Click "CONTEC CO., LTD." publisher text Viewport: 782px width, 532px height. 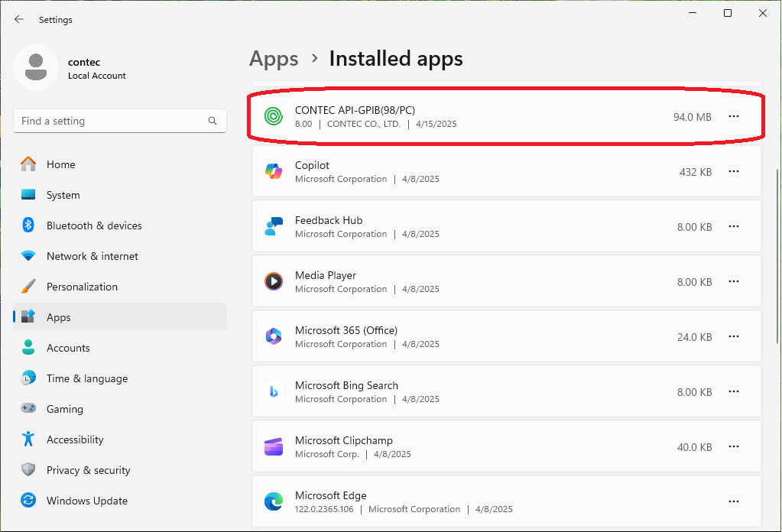tap(364, 124)
